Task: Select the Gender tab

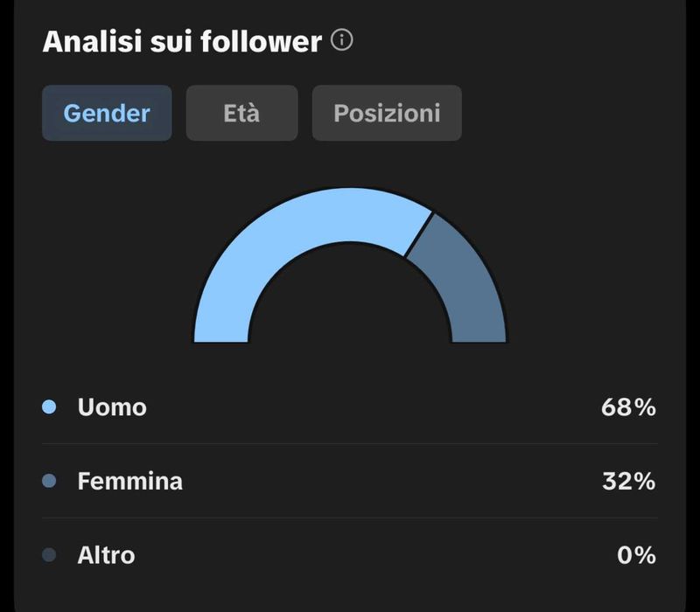Action: click(107, 113)
